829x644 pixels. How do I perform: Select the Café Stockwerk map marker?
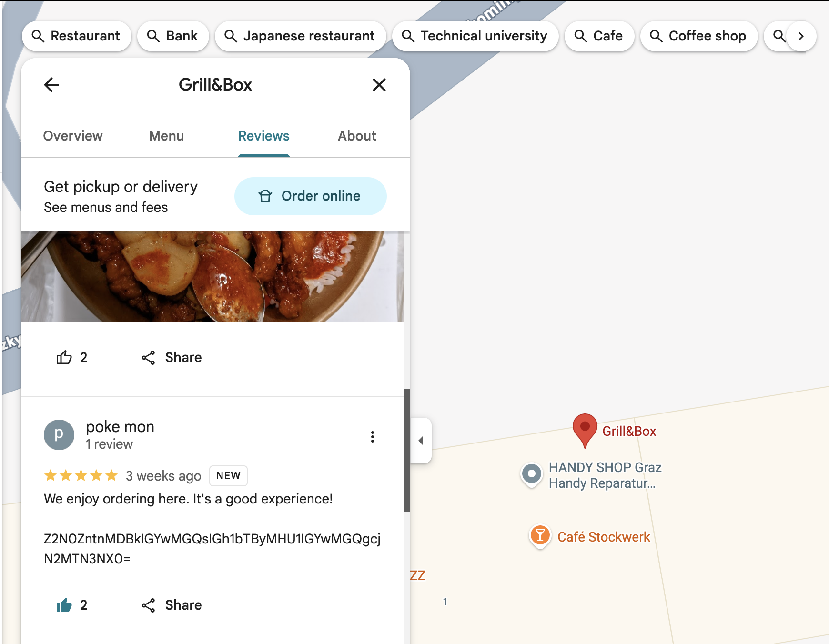pyautogui.click(x=540, y=536)
